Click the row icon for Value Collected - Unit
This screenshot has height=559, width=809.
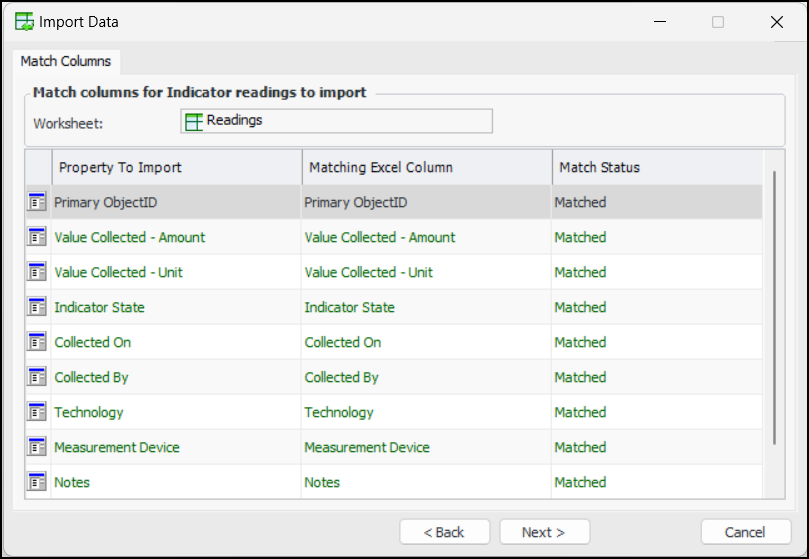(x=37, y=272)
